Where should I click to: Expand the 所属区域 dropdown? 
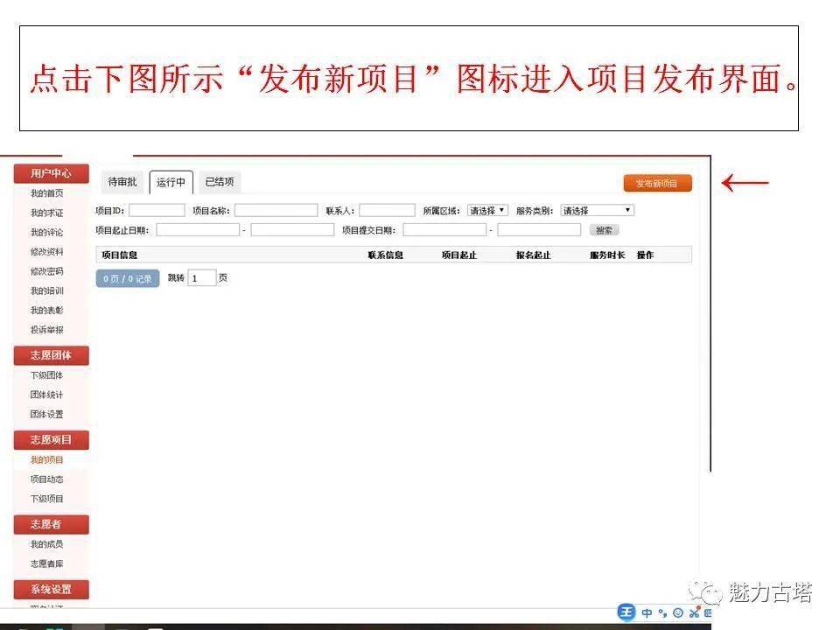487,211
